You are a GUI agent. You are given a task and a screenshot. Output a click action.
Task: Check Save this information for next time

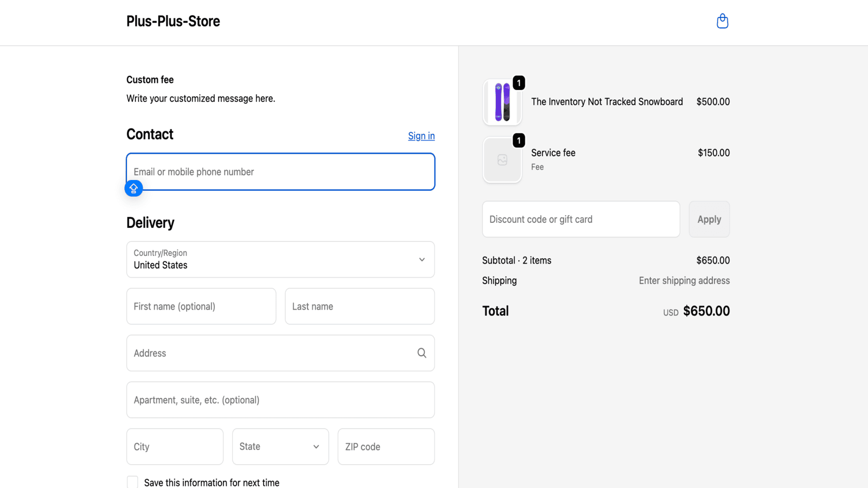132,482
